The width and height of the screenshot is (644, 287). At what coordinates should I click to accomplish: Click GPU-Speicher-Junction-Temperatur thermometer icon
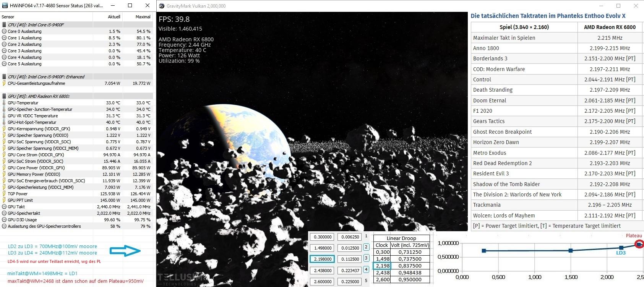pos(4,109)
